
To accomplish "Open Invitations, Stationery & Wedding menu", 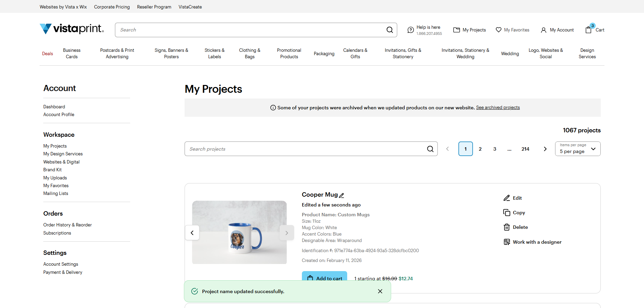I will tap(466, 53).
